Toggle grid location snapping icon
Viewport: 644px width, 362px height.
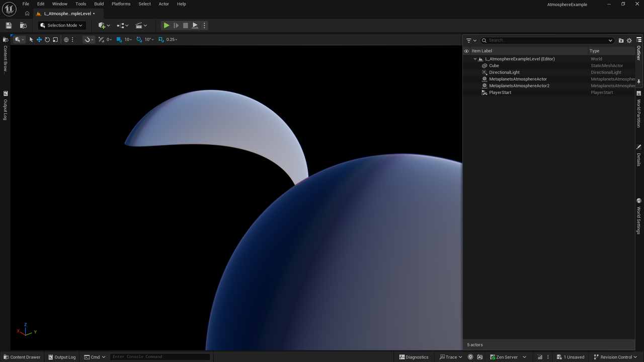tap(119, 39)
